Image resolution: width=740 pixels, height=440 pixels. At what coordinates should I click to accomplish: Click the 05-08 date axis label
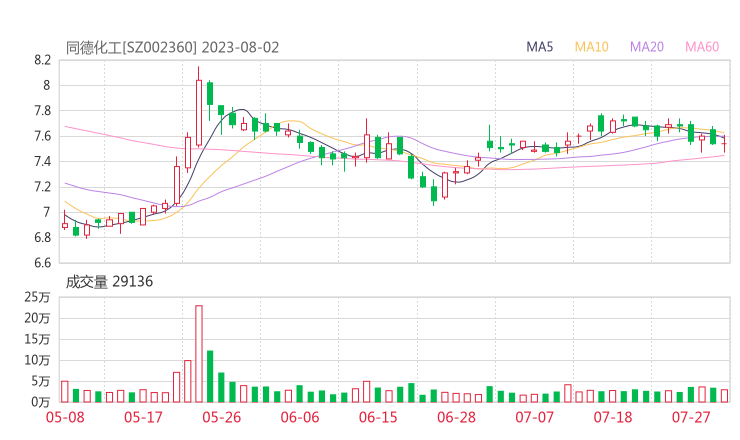click(x=65, y=417)
